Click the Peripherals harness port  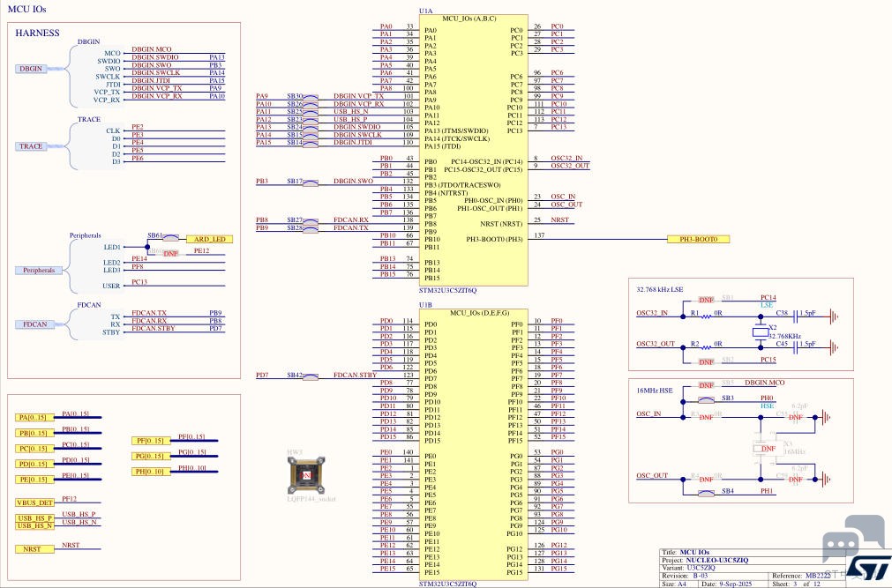point(39,270)
